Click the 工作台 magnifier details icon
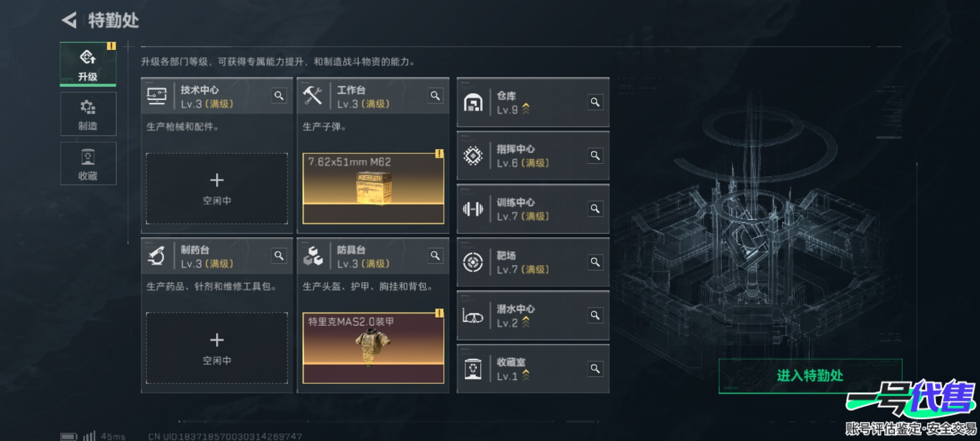This screenshot has height=441, width=980. pyautogui.click(x=435, y=96)
